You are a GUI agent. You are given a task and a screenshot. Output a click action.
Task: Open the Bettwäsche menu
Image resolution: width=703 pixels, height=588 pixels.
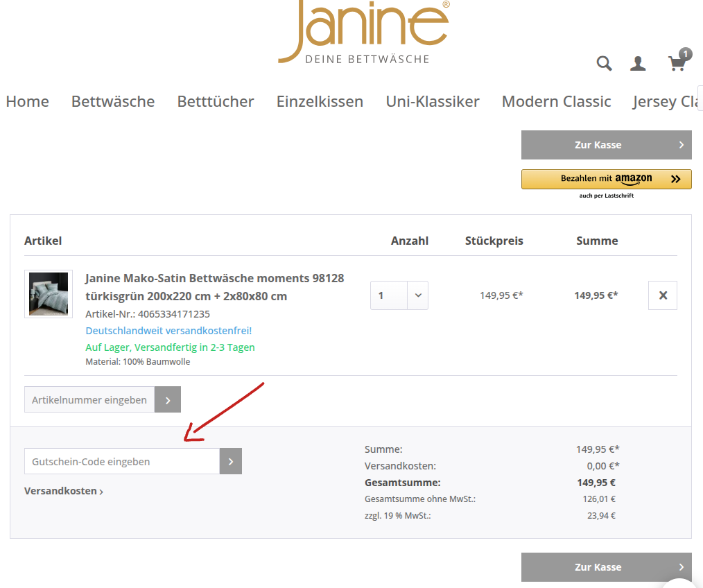(113, 101)
